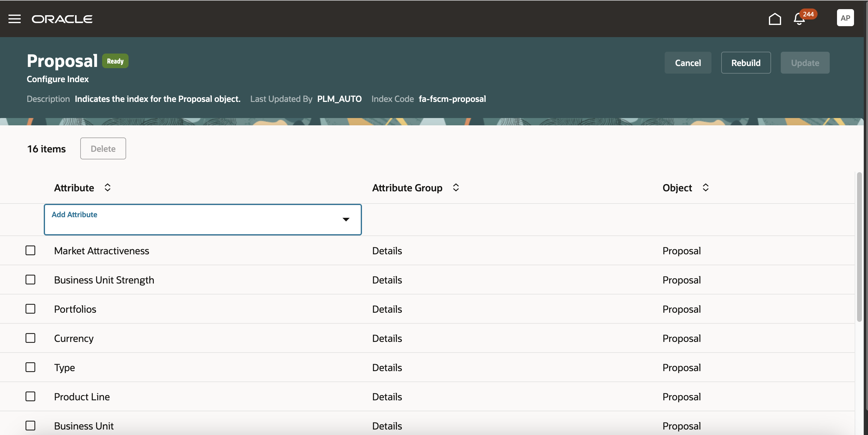Check the Business Unit Strength row
The image size is (868, 435).
30,280
